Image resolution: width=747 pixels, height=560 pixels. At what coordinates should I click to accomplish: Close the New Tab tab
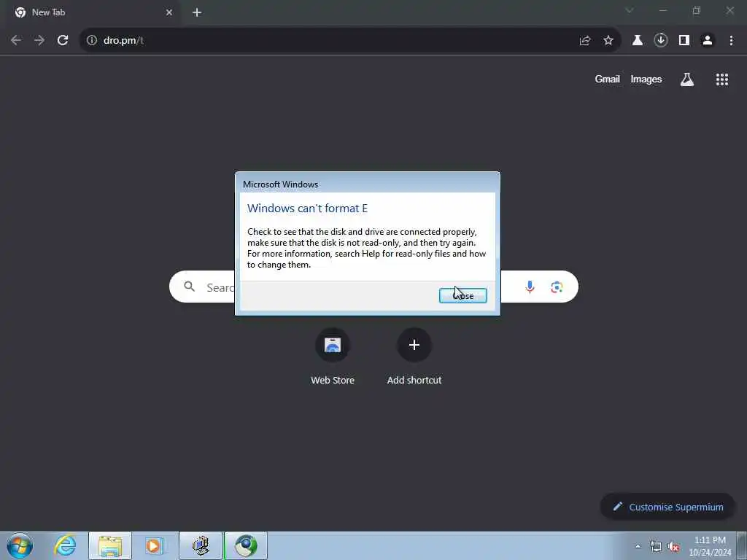[x=169, y=12]
